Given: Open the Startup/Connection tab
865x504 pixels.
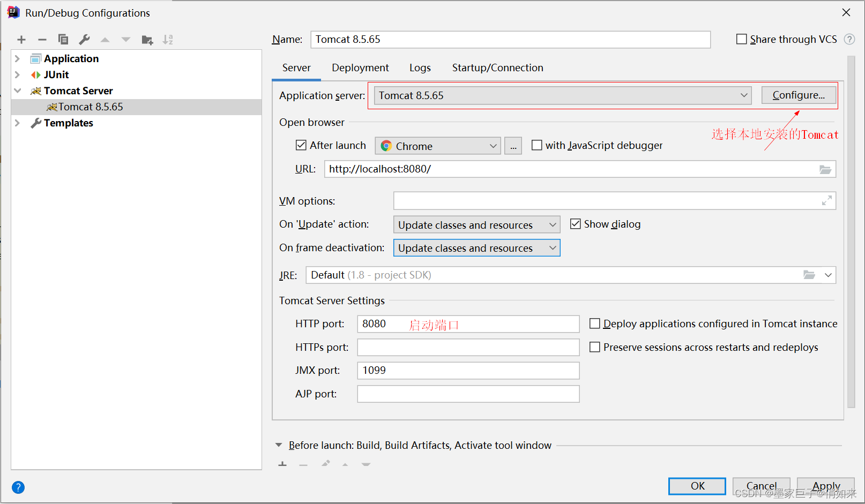Looking at the screenshot, I should pyautogui.click(x=497, y=67).
